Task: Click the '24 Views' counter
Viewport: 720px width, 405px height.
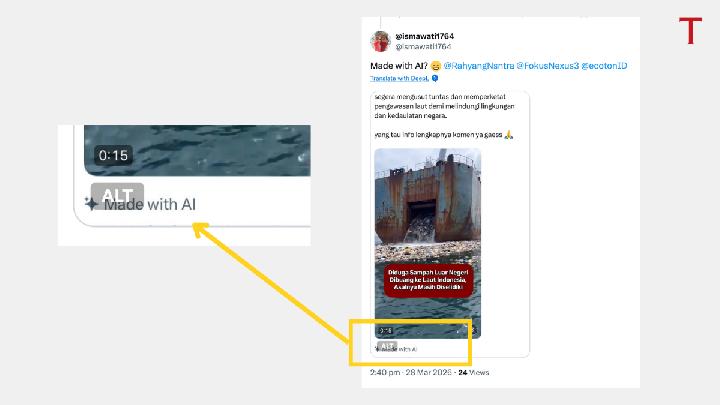Action: click(474, 372)
